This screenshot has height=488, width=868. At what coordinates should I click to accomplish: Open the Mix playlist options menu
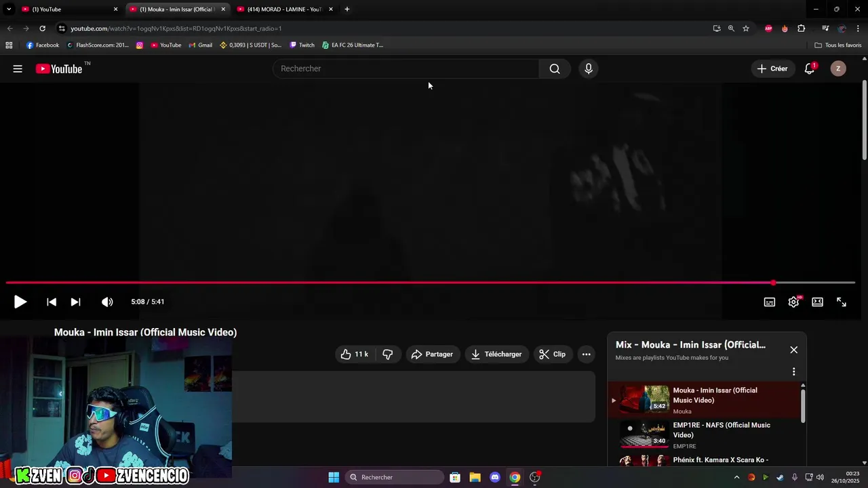[x=794, y=371]
